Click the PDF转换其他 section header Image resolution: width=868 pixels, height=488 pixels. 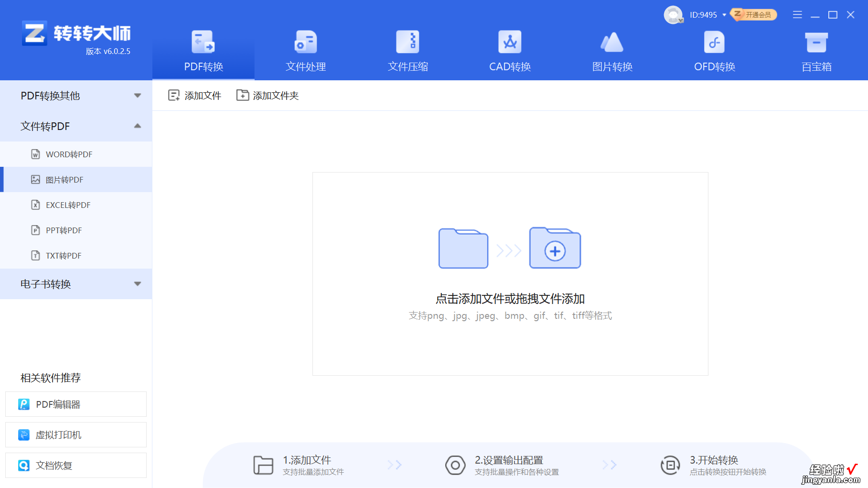[76, 96]
